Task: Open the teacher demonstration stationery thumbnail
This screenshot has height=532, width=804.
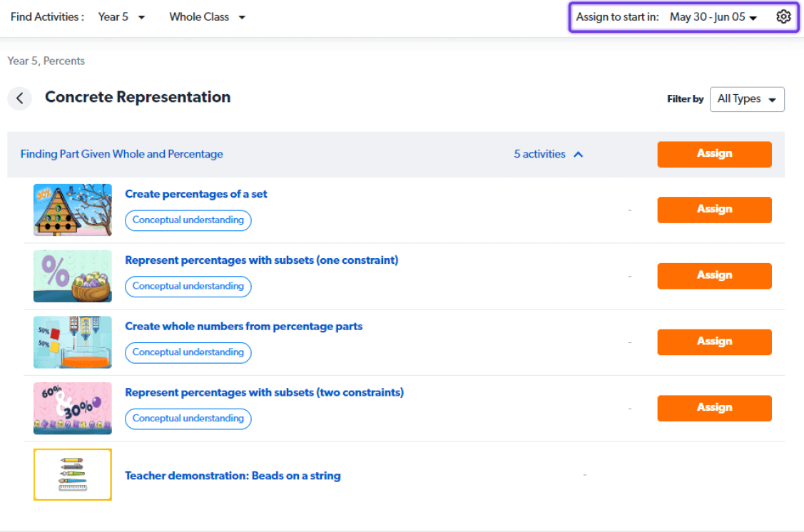Action: [73, 474]
